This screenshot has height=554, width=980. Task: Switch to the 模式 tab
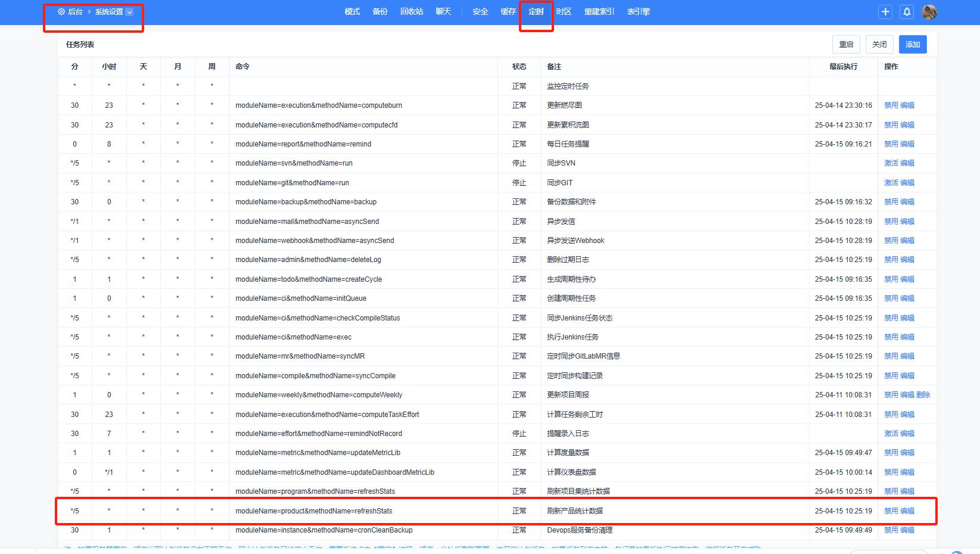click(352, 12)
